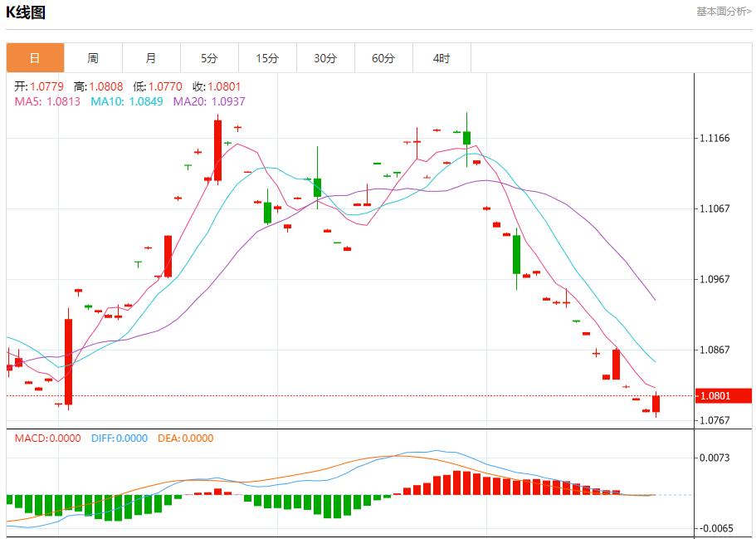Click the DIFF value label

[119, 439]
